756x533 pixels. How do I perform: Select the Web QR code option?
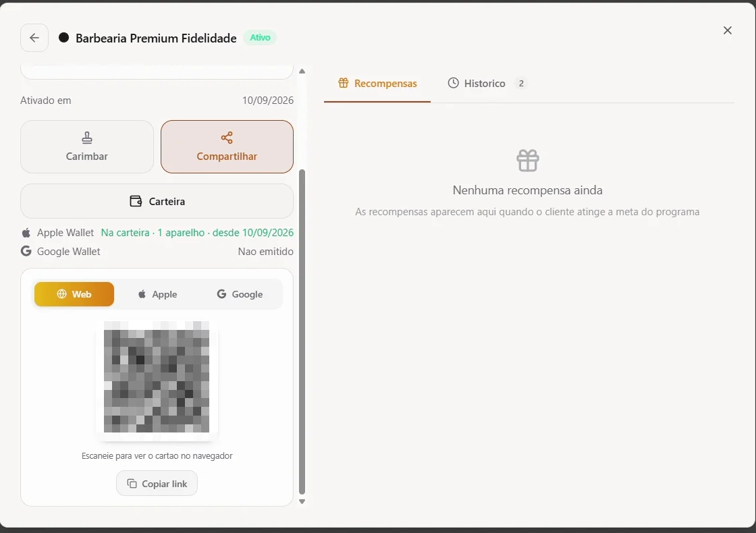pyautogui.click(x=74, y=294)
